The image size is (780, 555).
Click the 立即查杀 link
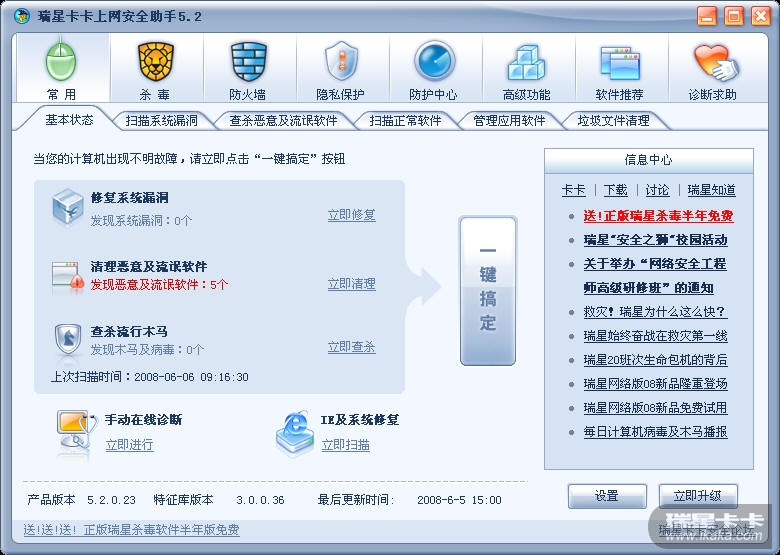(351, 347)
